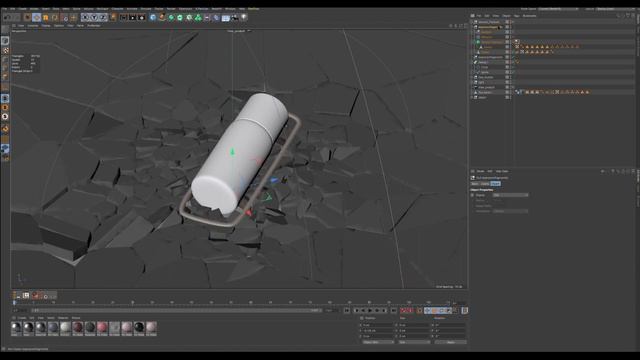Open the Material Manager Create menu
The image size is (640, 360).
[22, 318]
